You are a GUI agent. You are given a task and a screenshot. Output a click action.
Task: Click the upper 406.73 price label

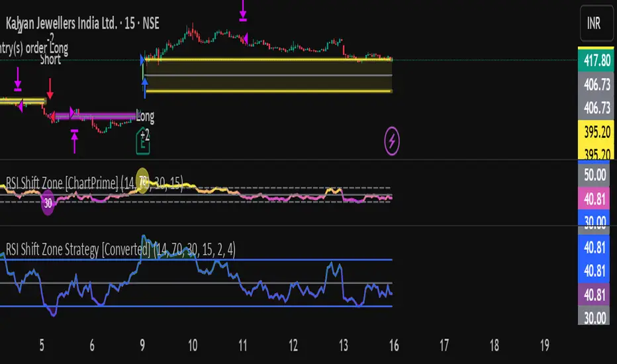(x=596, y=84)
